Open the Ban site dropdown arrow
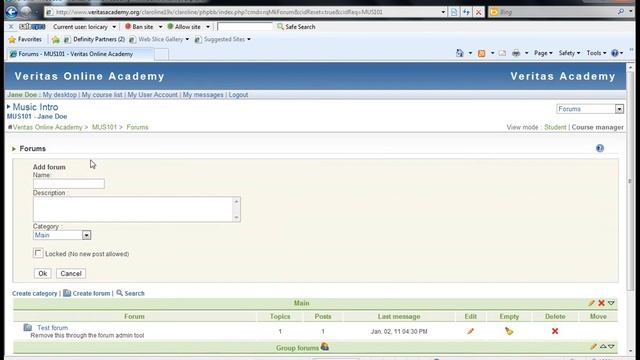The image size is (640, 360). (160, 27)
